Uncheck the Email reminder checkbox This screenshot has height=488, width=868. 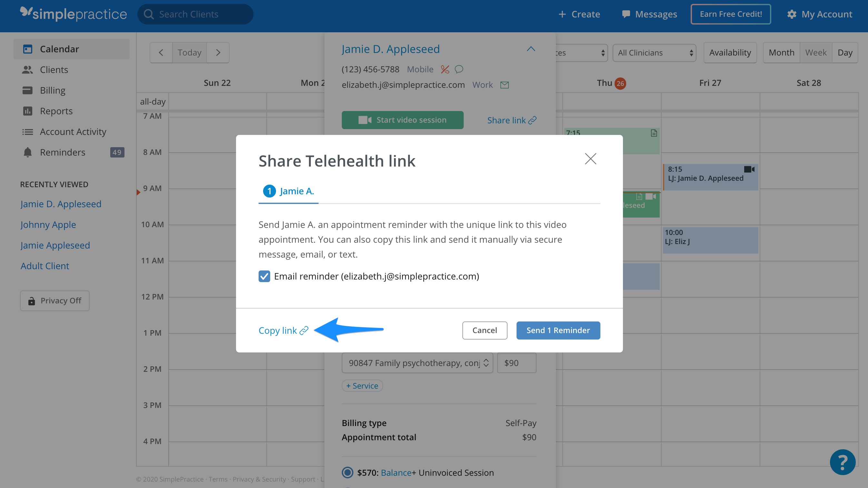pyautogui.click(x=264, y=276)
